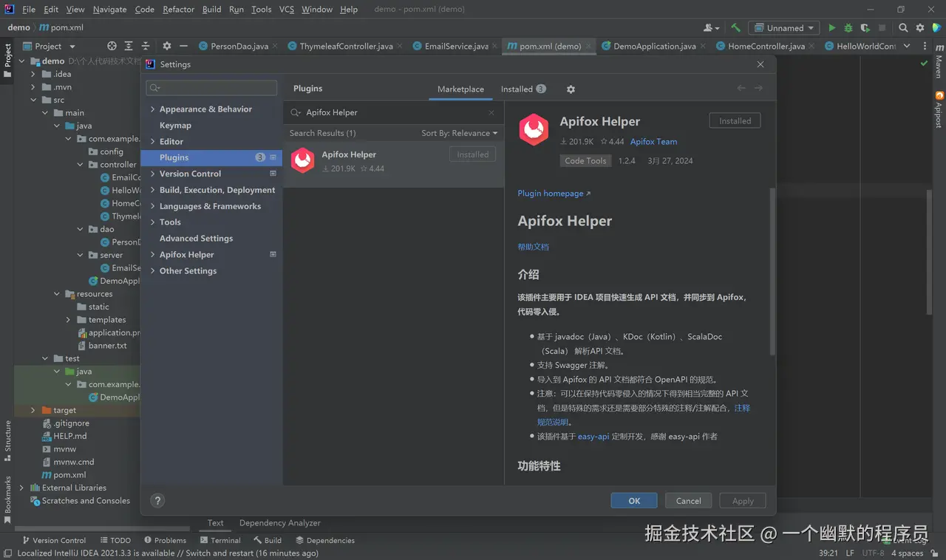Click the Settings search input field
This screenshot has height=560, width=946.
point(211,88)
